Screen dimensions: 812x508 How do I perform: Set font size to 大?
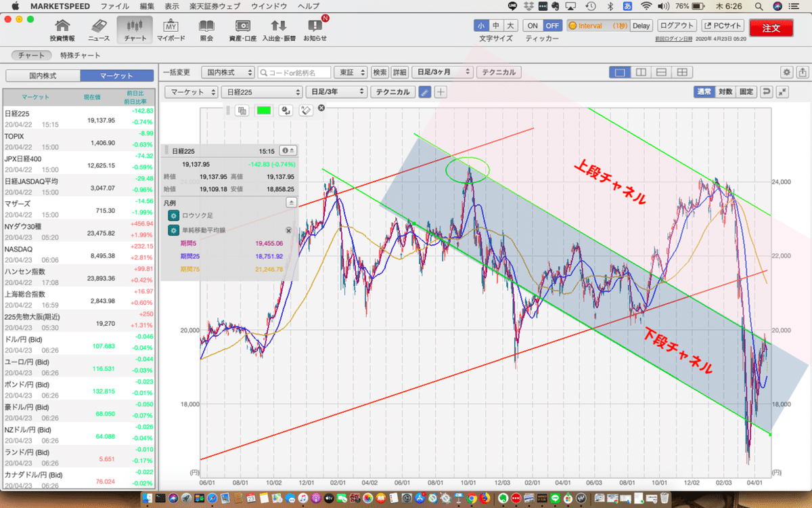tap(511, 26)
